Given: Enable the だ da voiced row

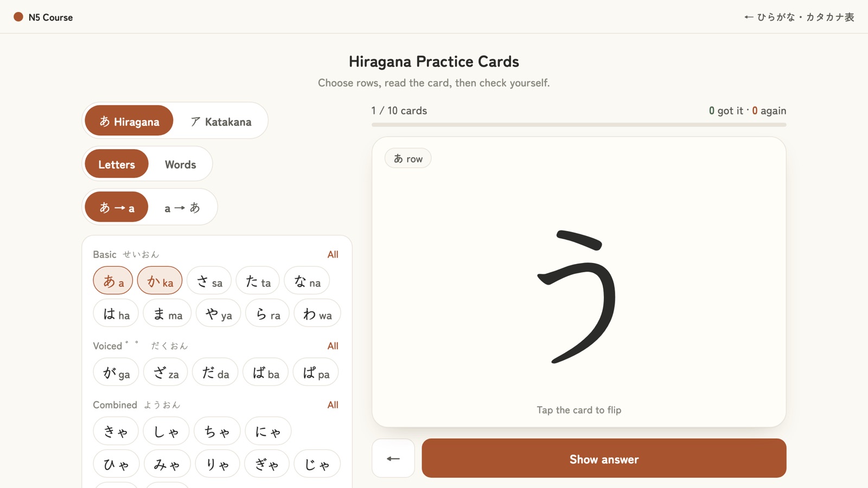Looking at the screenshot, I should (215, 373).
